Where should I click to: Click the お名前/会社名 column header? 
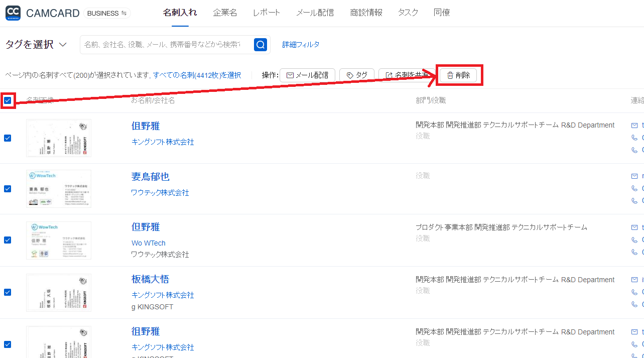click(153, 100)
